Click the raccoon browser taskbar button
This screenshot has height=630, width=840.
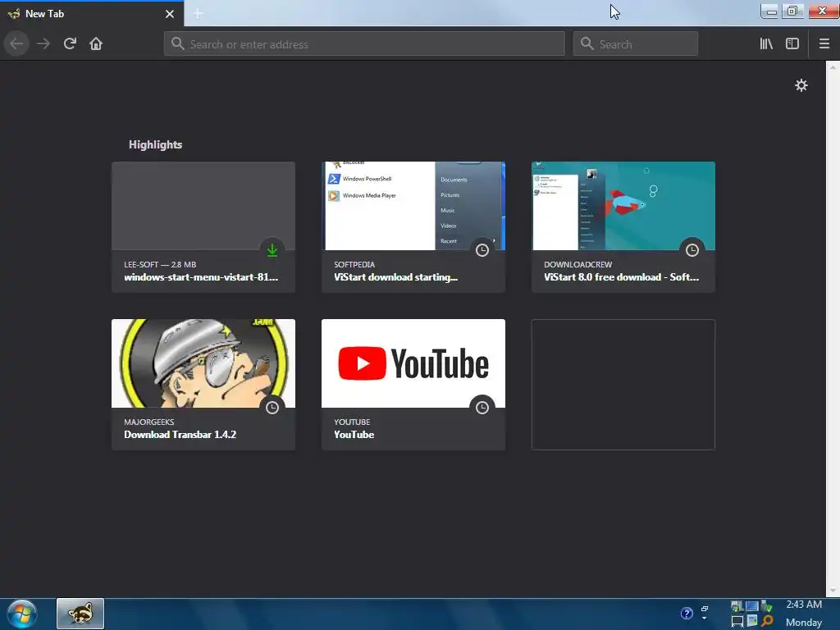click(80, 614)
